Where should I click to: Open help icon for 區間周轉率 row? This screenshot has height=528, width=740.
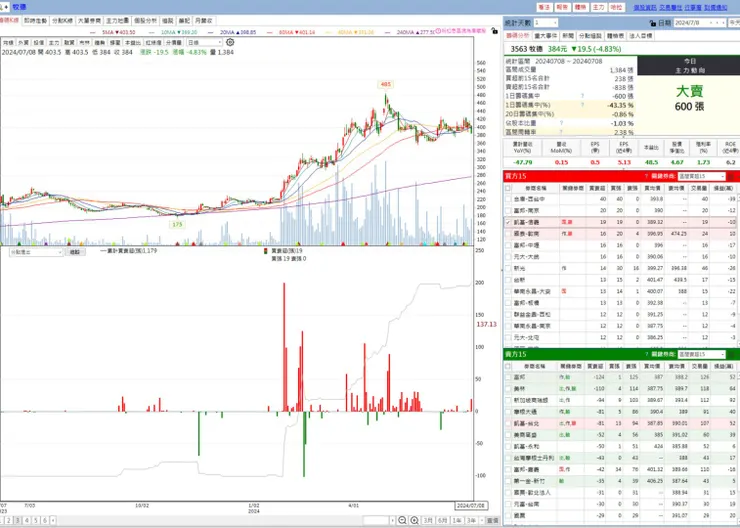coord(561,132)
